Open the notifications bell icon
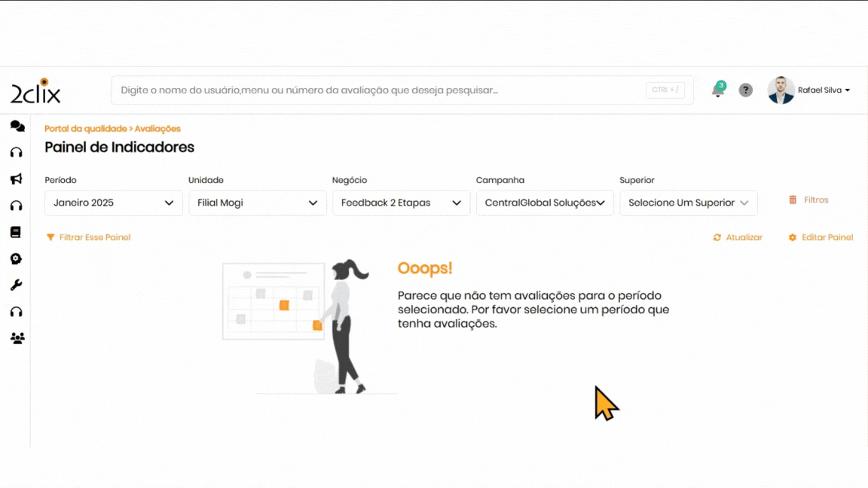The height and width of the screenshot is (488, 868). click(x=717, y=90)
